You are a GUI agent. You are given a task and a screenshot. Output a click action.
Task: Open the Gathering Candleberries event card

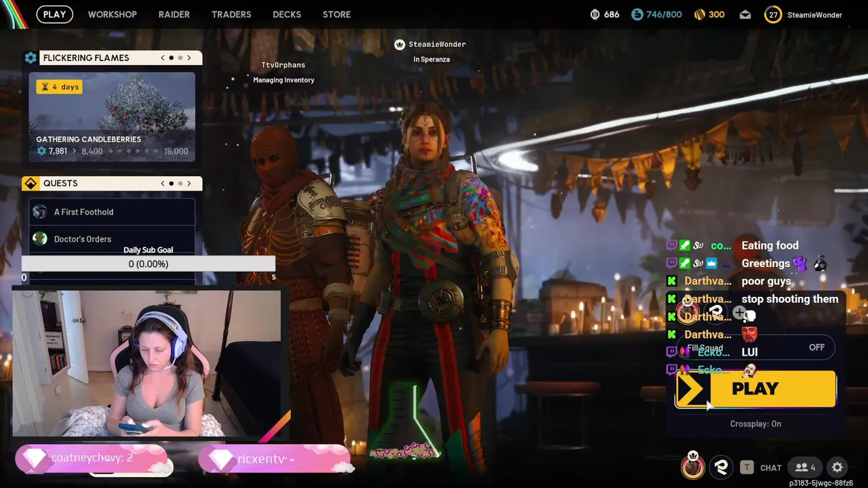coord(112,117)
